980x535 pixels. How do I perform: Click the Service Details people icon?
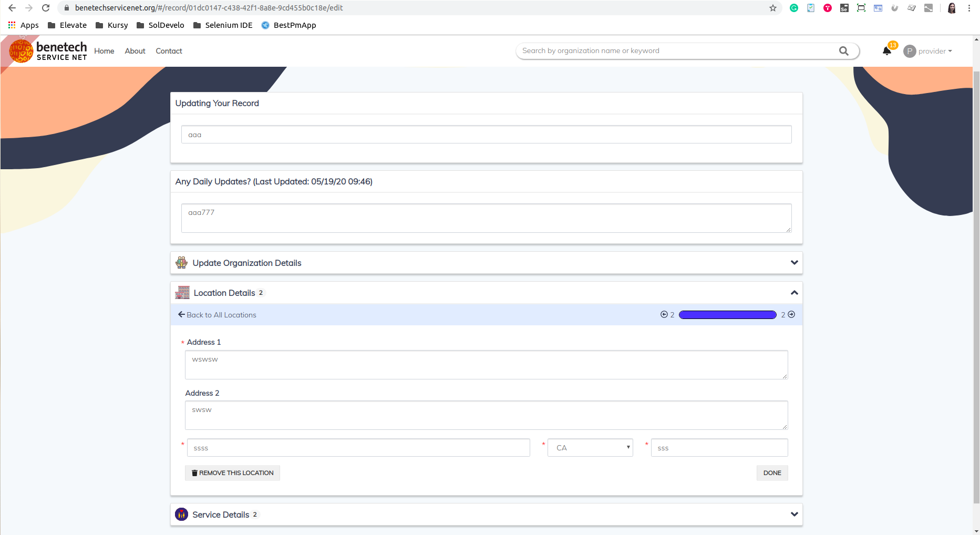[181, 514]
